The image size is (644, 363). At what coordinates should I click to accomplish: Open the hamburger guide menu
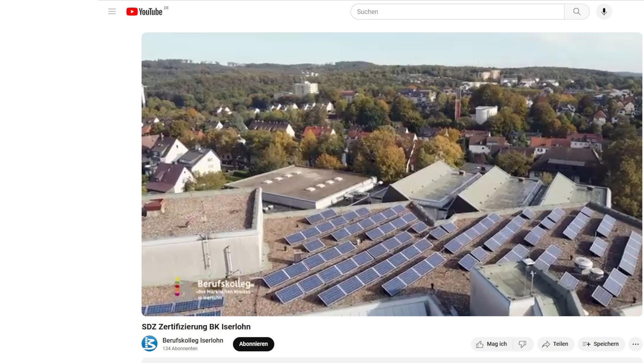click(x=112, y=12)
